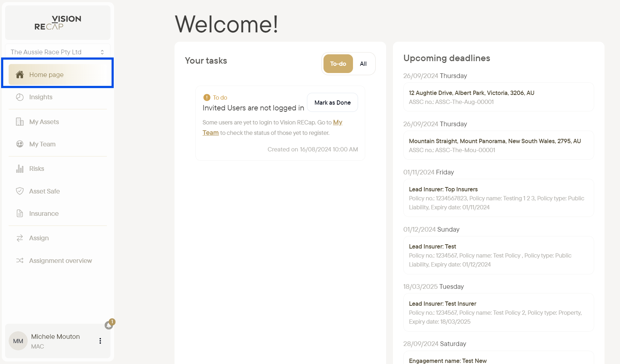Click the Invited Users are not logged in title
The height and width of the screenshot is (364, 620).
tap(253, 108)
